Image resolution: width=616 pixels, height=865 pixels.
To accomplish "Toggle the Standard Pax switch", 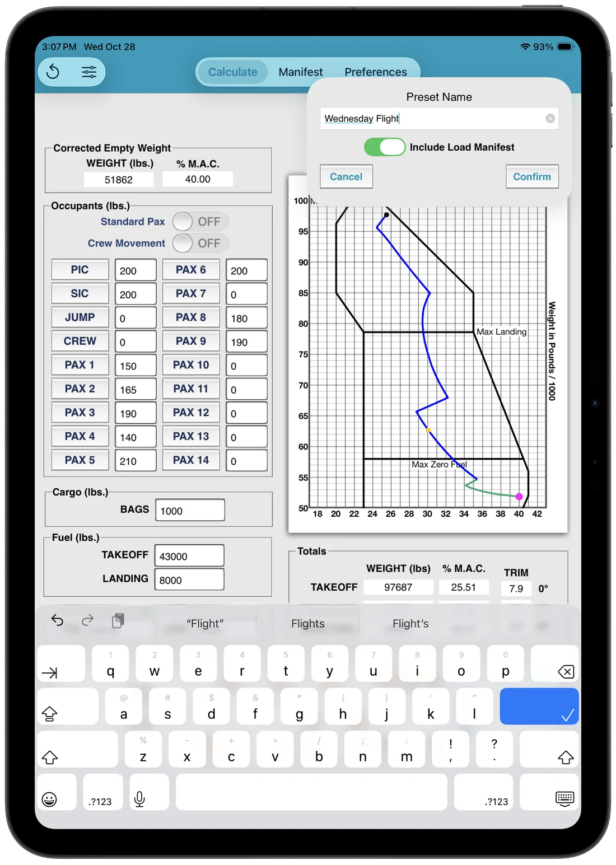I will 200,222.
